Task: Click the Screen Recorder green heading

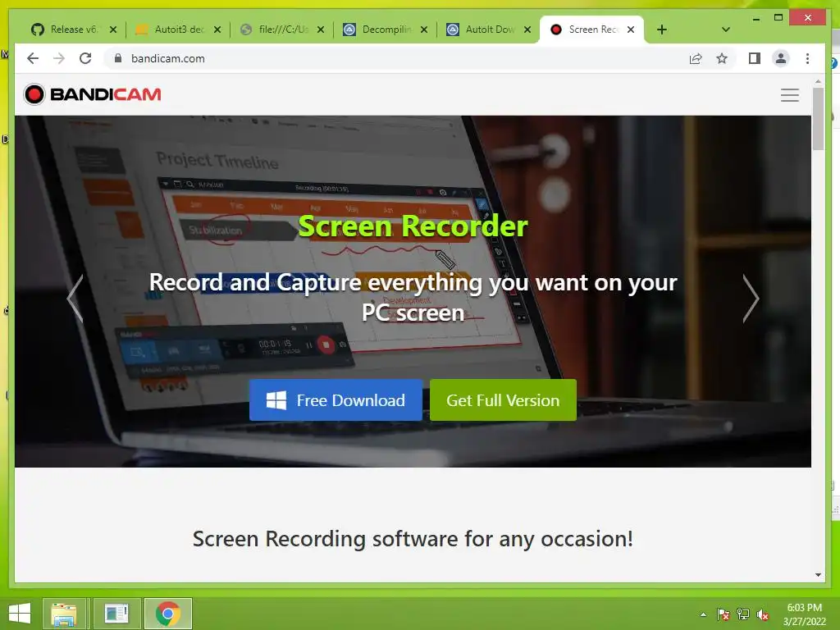Action: [x=413, y=226]
